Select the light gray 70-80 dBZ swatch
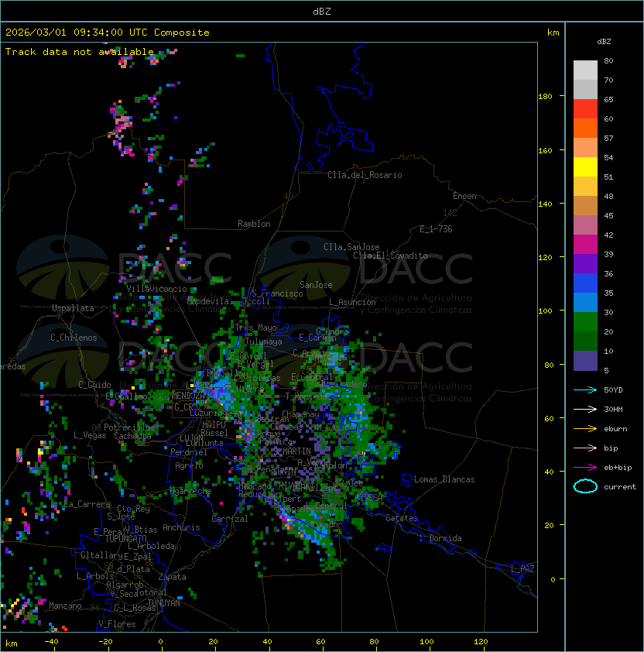This screenshot has height=652, width=644. (x=585, y=70)
